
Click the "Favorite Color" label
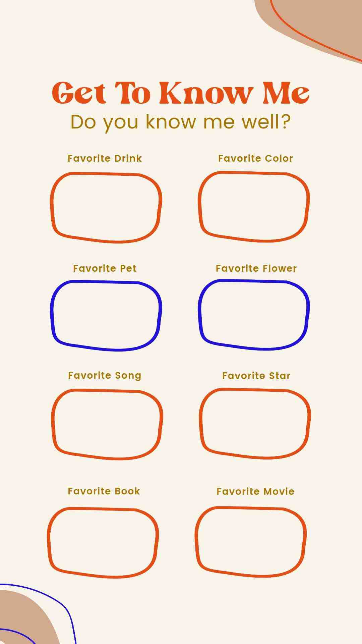255,158
